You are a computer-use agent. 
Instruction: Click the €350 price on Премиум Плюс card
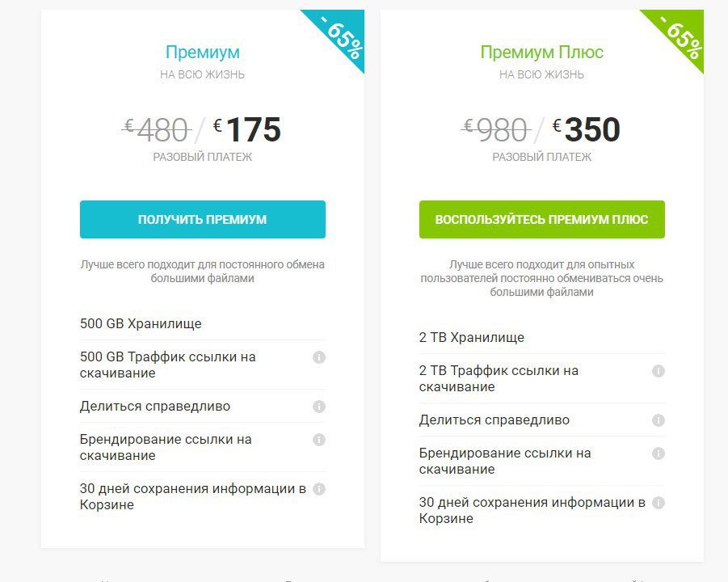587,129
